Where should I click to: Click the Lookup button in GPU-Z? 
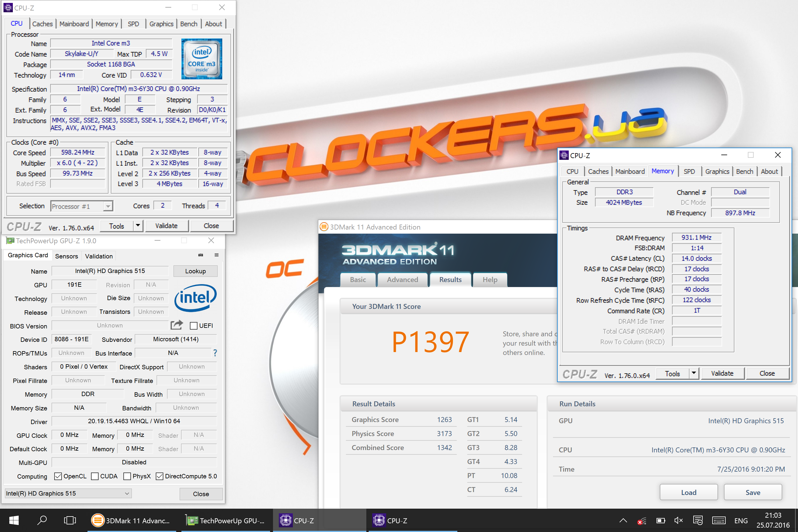pos(195,271)
